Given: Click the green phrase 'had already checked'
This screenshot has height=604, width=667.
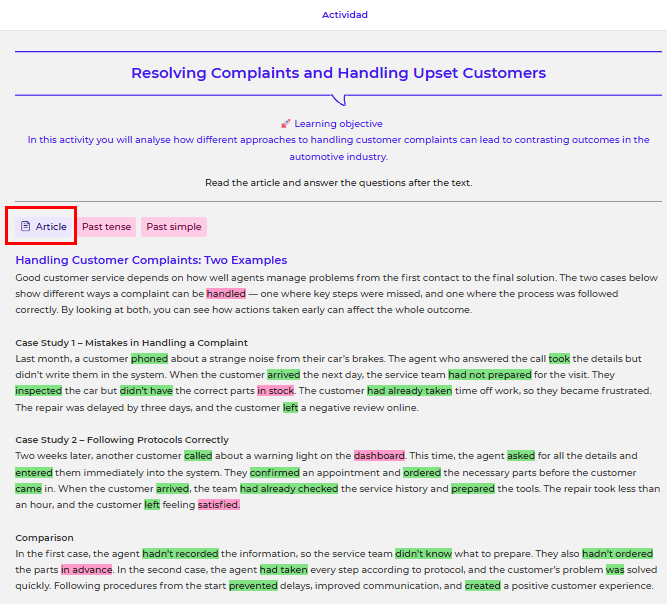Looking at the screenshot, I should (x=288, y=489).
